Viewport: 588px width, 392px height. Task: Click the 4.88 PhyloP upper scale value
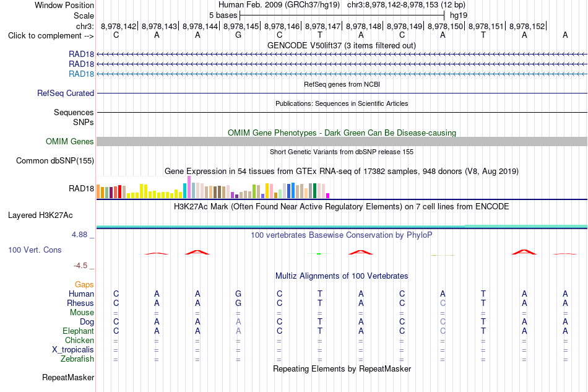pyautogui.click(x=79, y=235)
